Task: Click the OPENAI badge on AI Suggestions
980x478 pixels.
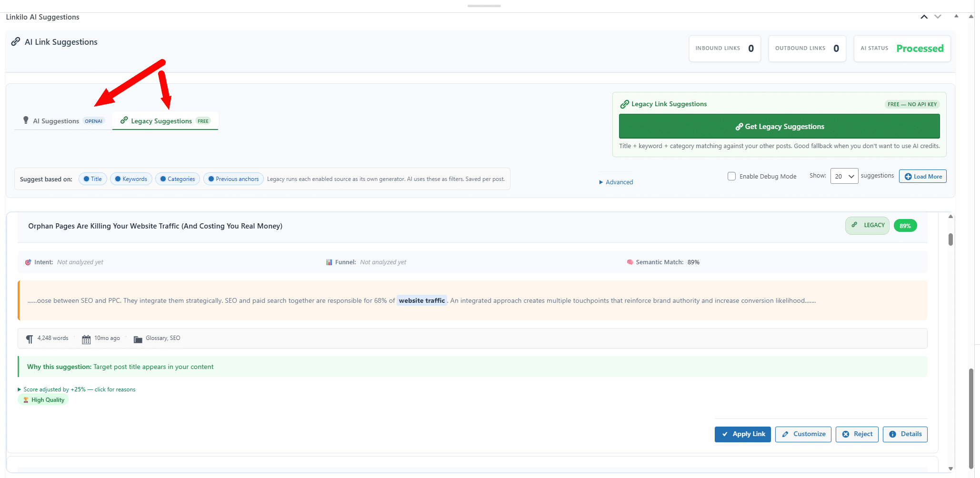Action: click(x=93, y=121)
